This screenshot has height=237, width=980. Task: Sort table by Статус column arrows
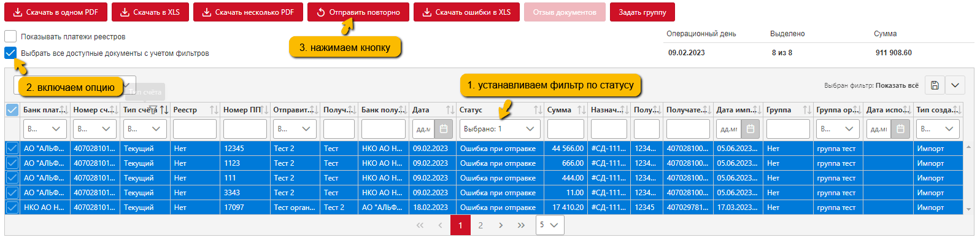click(538, 110)
